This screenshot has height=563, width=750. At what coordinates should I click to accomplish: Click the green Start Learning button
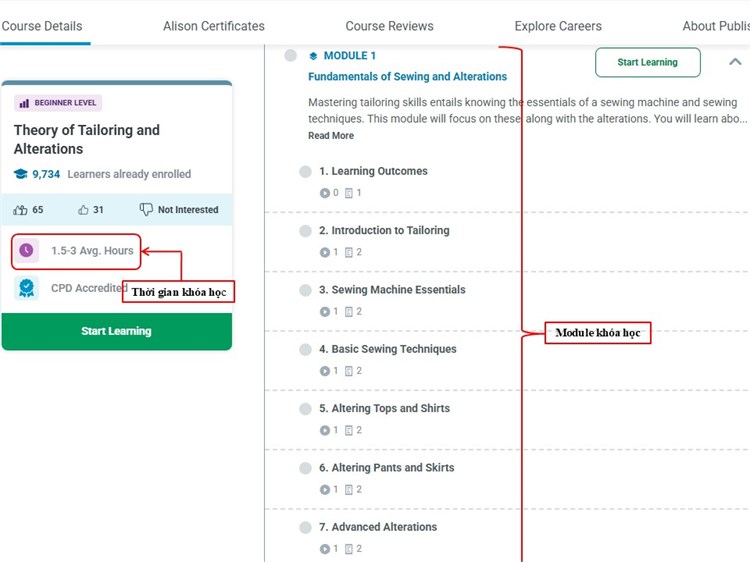point(116,331)
